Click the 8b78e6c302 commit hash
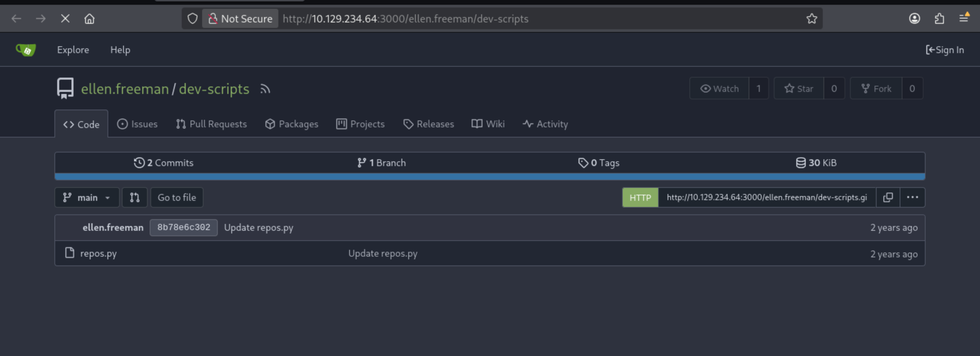Screen dimensions: 980x356 pos(183,227)
